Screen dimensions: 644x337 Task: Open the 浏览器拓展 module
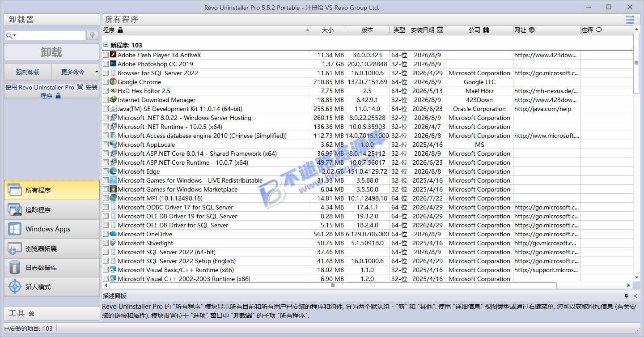click(x=51, y=248)
